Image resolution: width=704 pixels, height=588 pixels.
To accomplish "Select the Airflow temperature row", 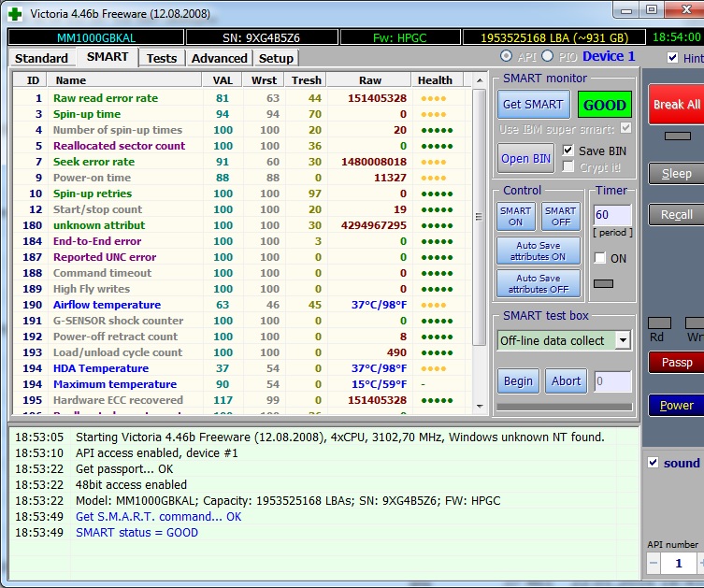I will click(x=242, y=305).
